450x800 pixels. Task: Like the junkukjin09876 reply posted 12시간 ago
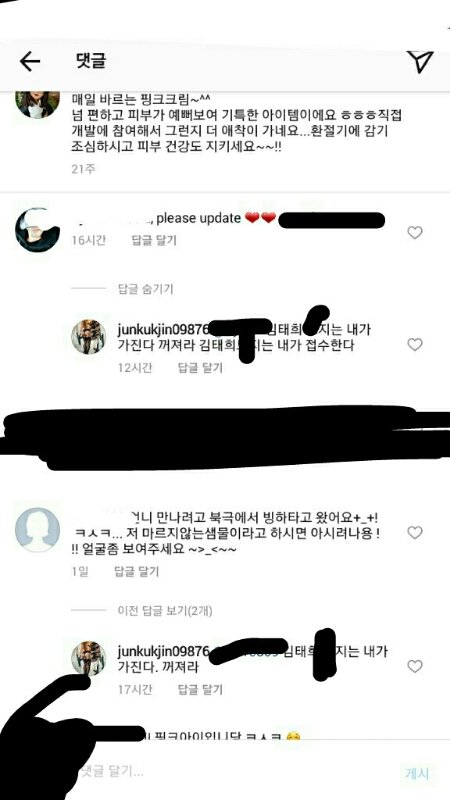(x=415, y=345)
